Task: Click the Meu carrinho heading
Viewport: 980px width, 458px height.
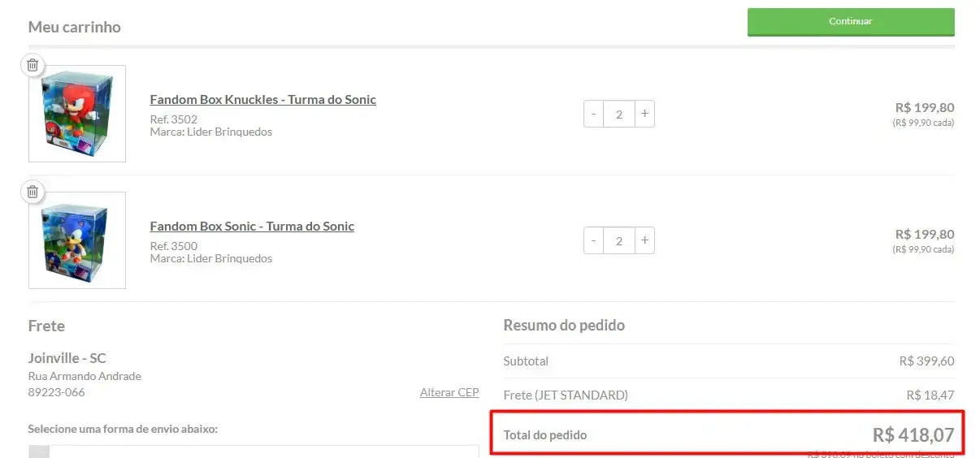Action: 74,27
